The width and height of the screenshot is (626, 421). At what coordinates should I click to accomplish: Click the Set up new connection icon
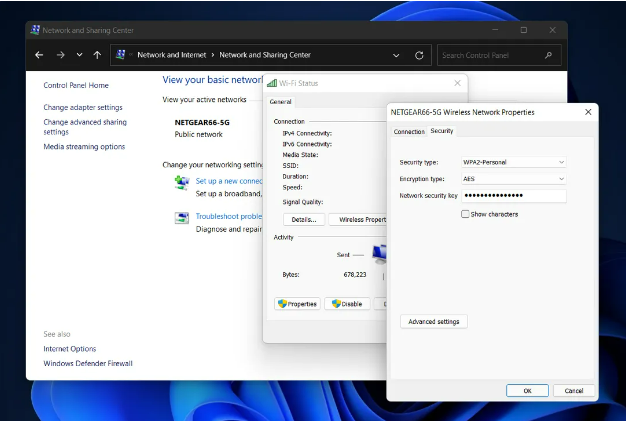tap(181, 182)
